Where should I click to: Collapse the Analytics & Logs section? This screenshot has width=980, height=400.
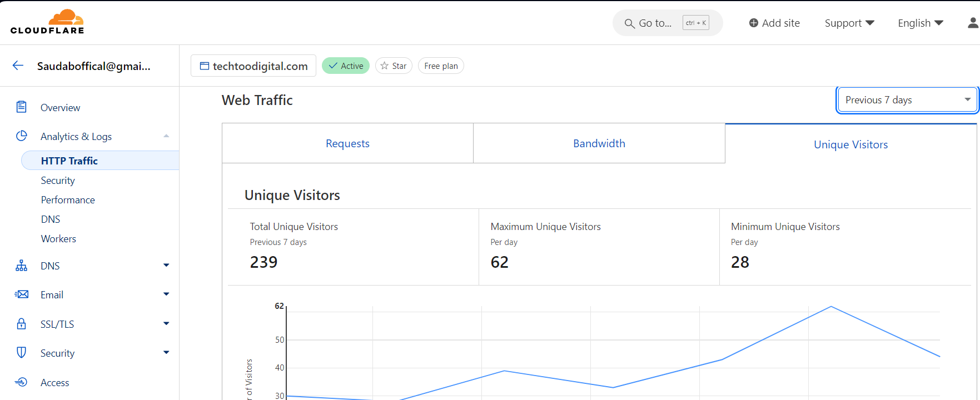(x=166, y=136)
